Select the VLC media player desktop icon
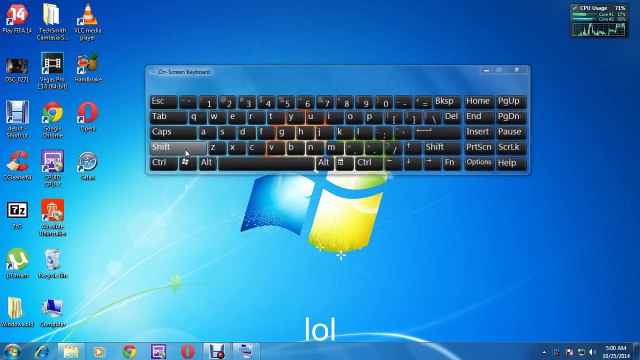 88,22
